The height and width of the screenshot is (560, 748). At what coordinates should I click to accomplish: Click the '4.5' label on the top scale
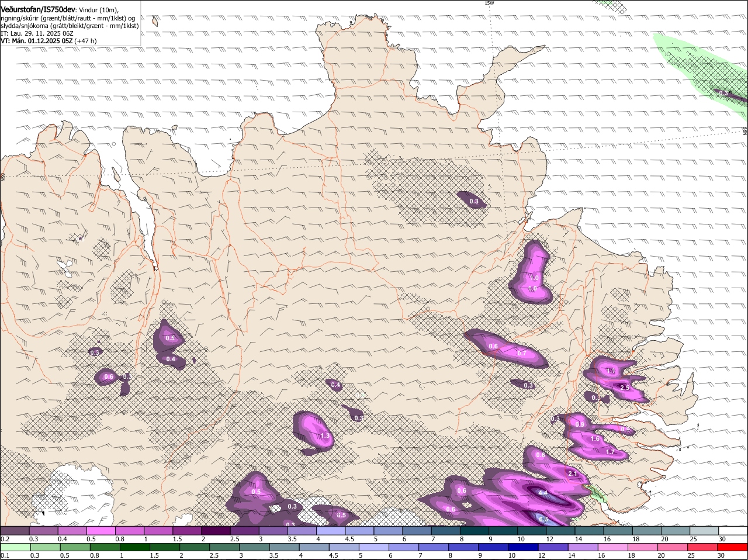(x=349, y=538)
